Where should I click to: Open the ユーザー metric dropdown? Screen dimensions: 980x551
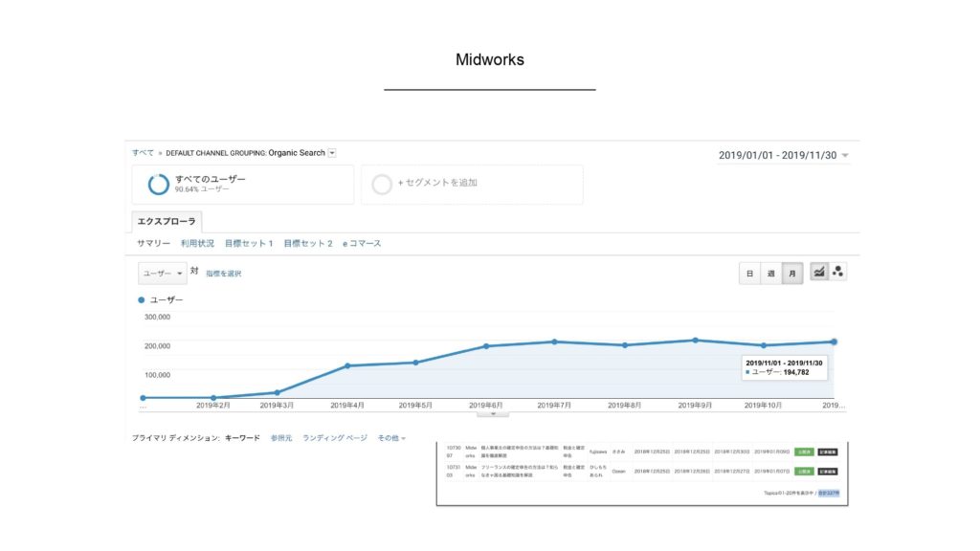162,274
